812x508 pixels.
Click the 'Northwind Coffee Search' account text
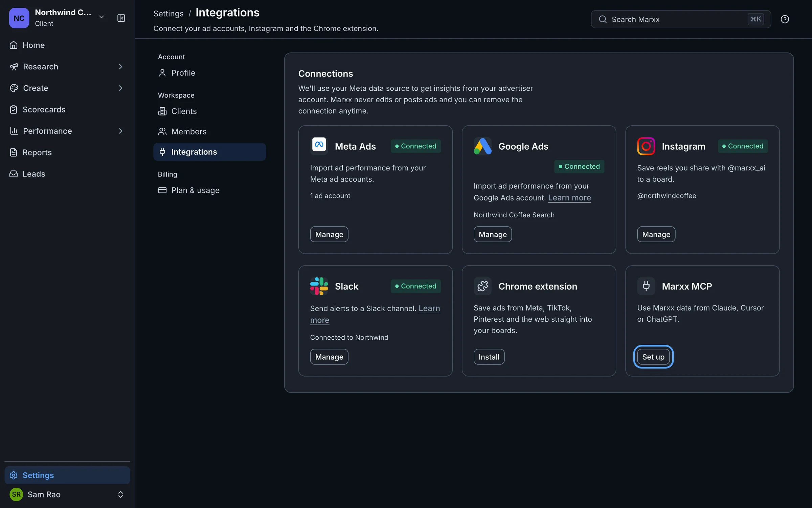pyautogui.click(x=514, y=215)
